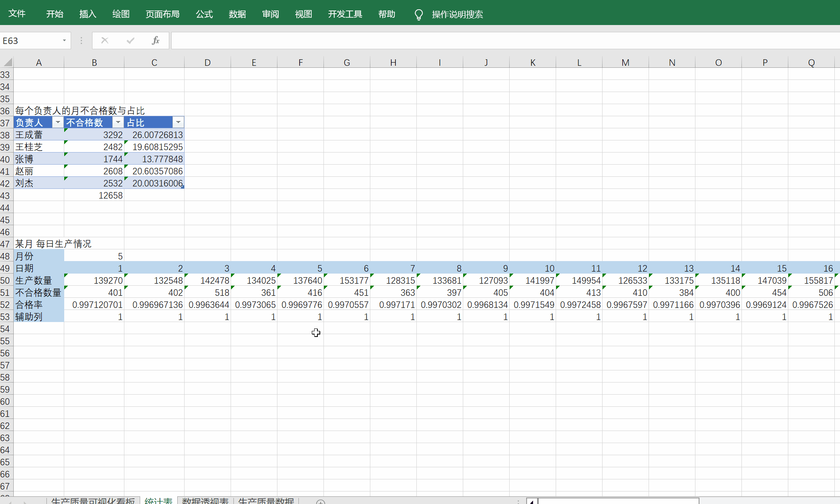Click the lightbulb search help icon

[x=418, y=15]
